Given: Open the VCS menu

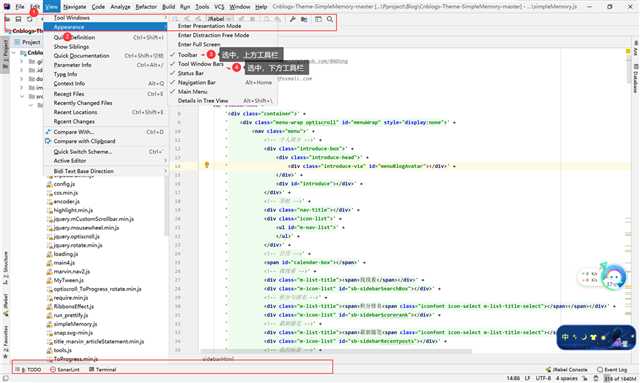Looking at the screenshot, I should point(219,7).
